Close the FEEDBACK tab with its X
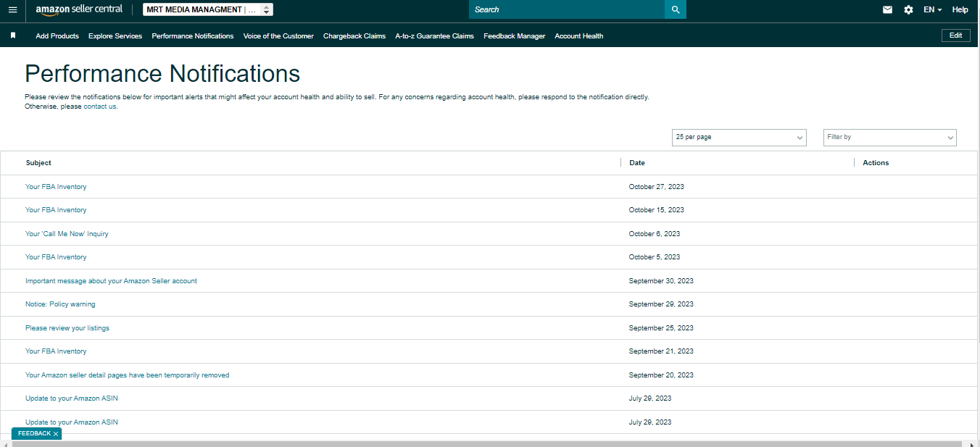Viewport: 980px width, 447px height. (x=56, y=434)
